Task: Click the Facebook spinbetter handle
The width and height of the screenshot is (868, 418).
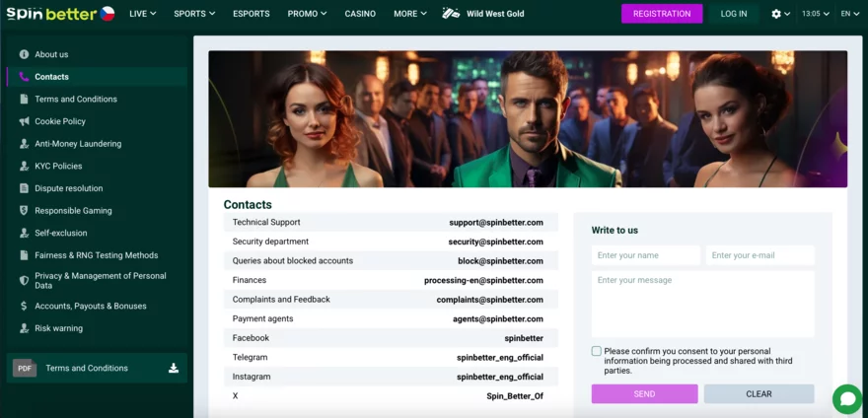Action: (x=524, y=338)
